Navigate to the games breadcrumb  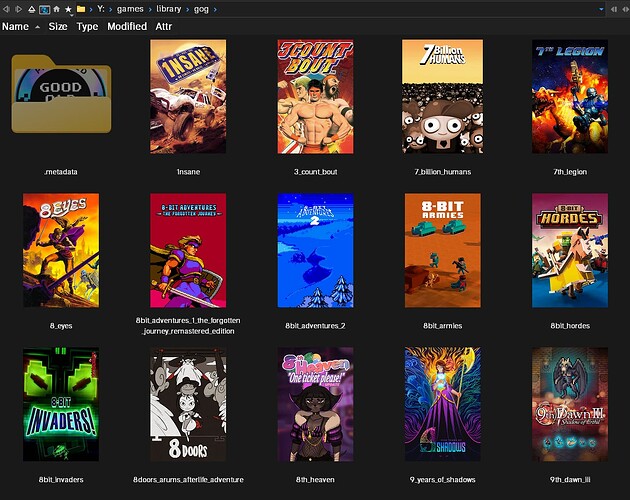coord(131,9)
